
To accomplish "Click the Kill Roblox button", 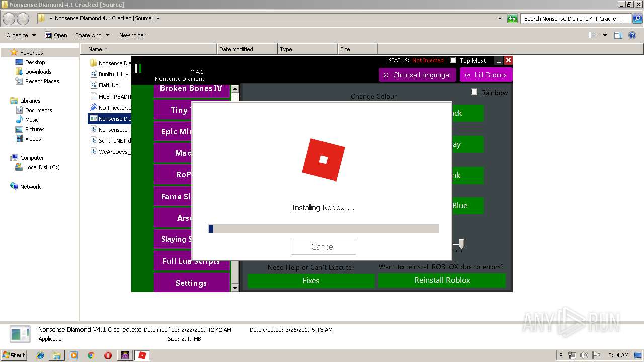I will pos(486,75).
